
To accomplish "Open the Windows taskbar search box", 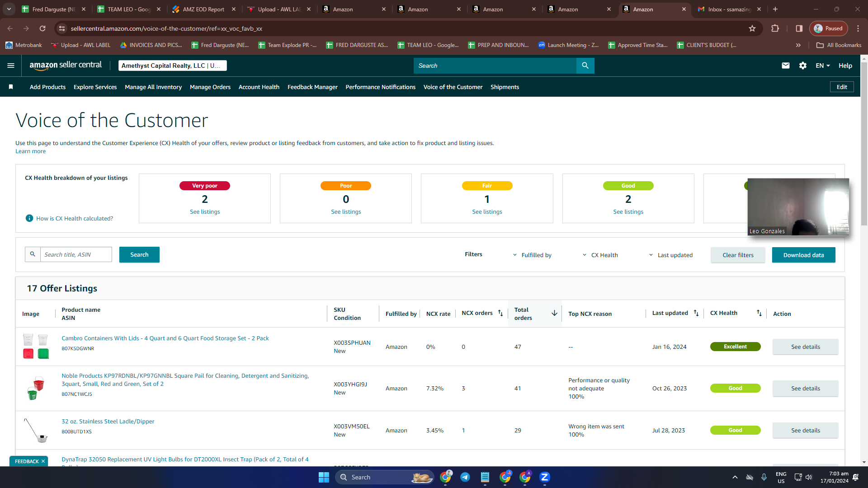I will [384, 477].
